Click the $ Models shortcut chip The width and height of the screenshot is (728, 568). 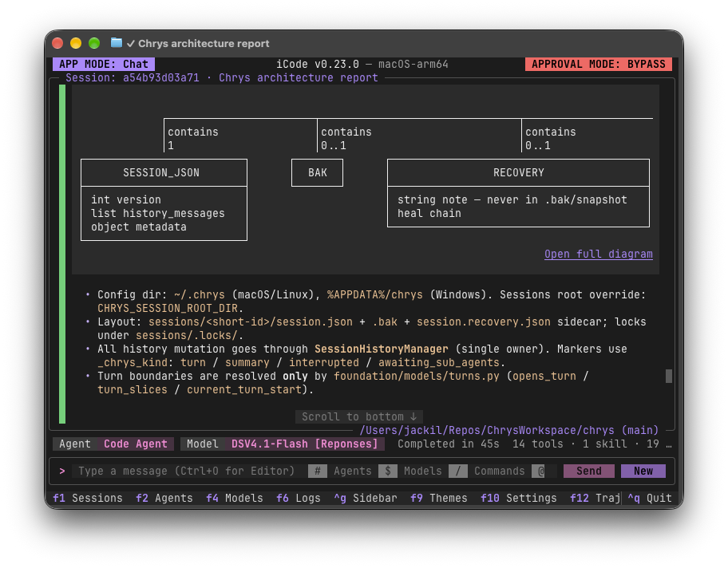[x=410, y=471]
